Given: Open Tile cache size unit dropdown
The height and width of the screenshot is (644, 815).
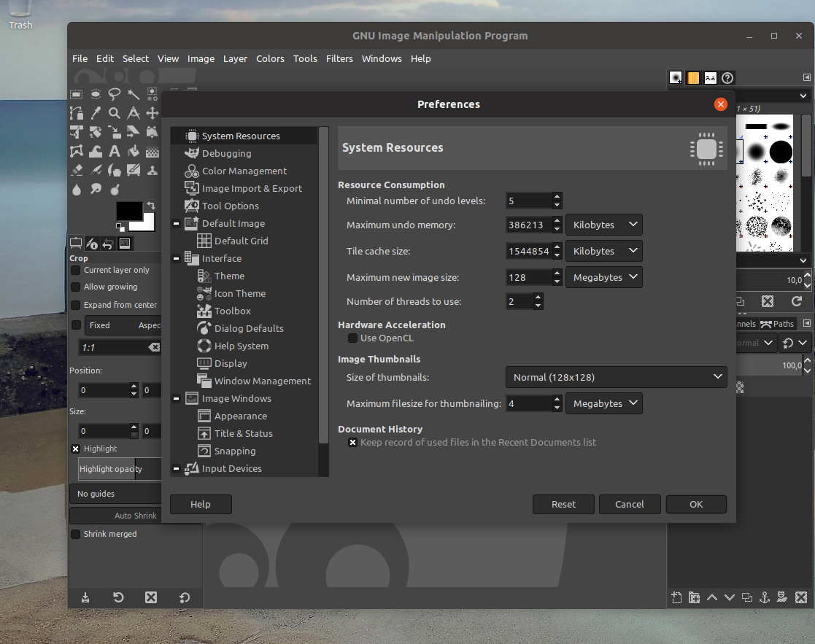Looking at the screenshot, I should coord(604,251).
